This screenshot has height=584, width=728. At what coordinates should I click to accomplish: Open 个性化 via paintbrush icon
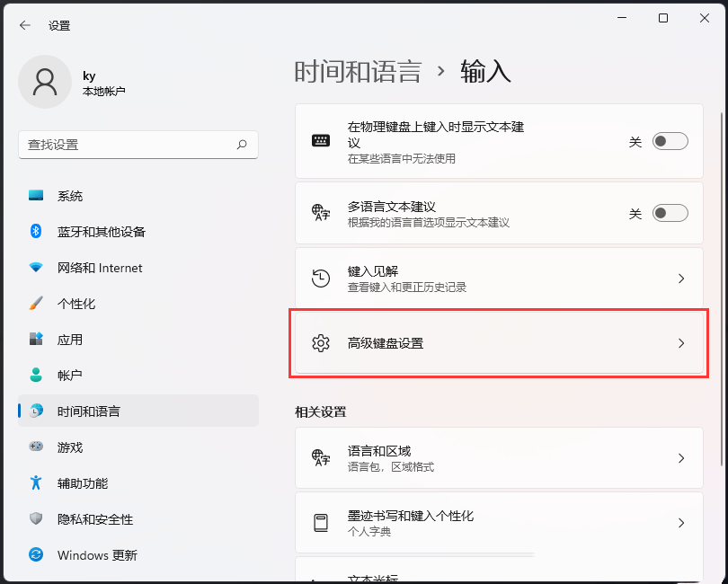[x=36, y=304]
